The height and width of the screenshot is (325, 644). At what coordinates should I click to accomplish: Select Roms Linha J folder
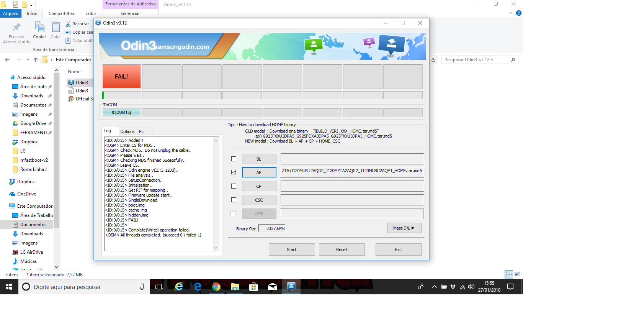[x=33, y=169]
